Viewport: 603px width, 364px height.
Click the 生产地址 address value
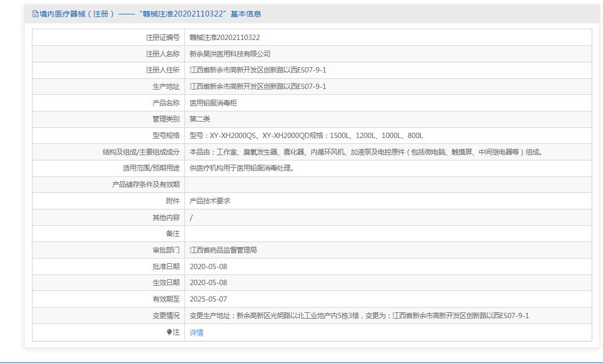pyautogui.click(x=258, y=86)
